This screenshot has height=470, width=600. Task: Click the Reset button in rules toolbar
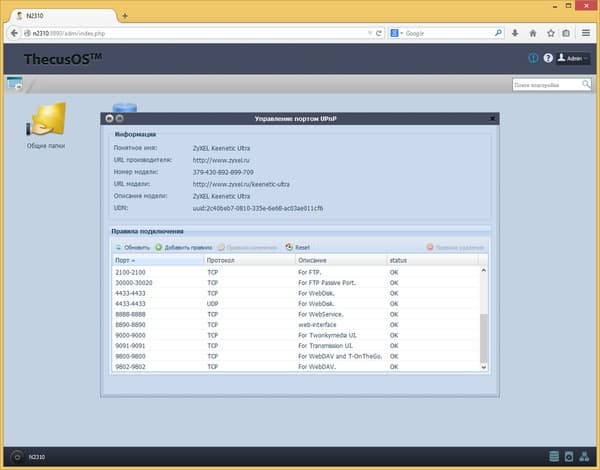(298, 248)
